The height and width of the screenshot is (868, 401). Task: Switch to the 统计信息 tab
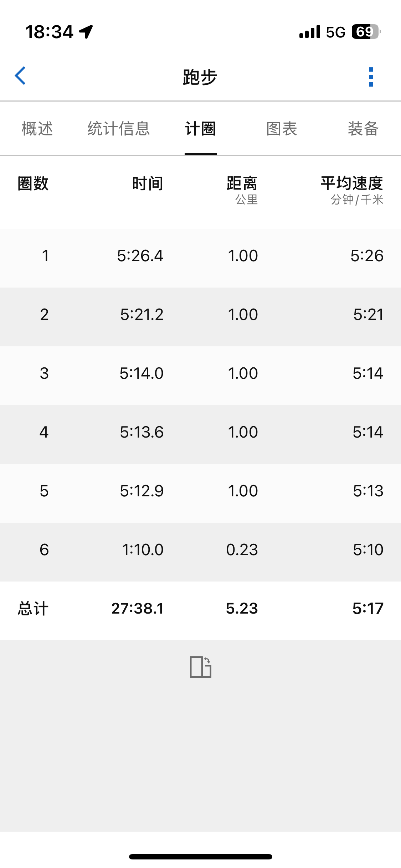[x=119, y=129]
